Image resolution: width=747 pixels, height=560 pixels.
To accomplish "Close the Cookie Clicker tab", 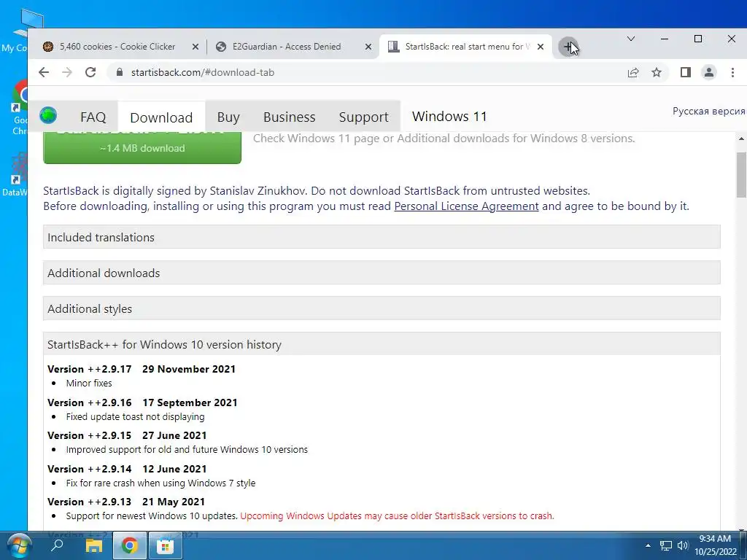I will [x=196, y=47].
